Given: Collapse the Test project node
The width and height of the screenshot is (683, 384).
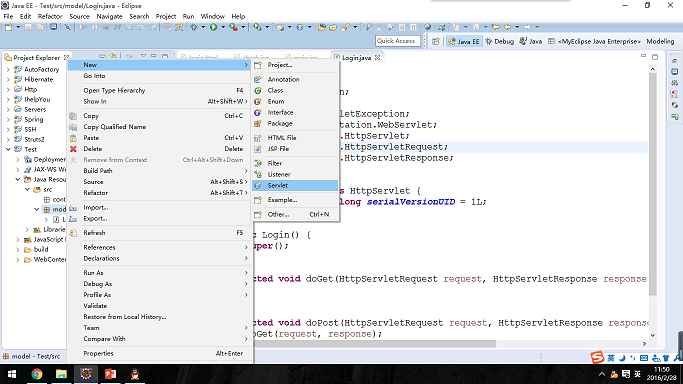Looking at the screenshot, I should (x=8, y=149).
